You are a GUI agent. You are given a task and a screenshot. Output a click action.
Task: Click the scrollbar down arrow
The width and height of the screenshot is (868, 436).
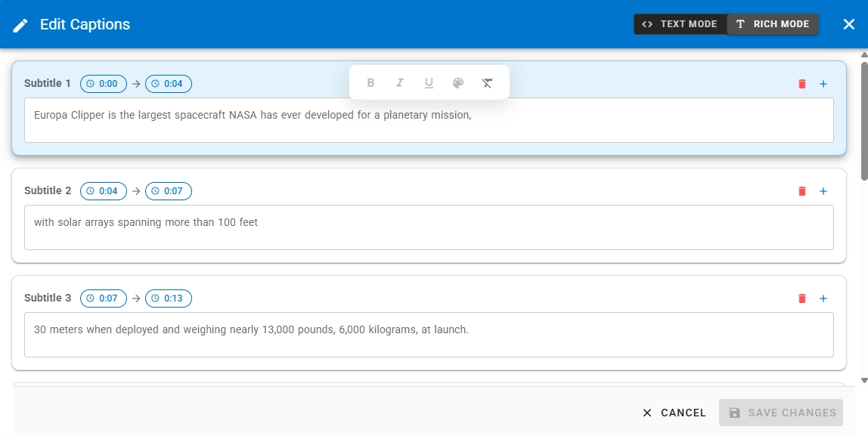tap(864, 381)
